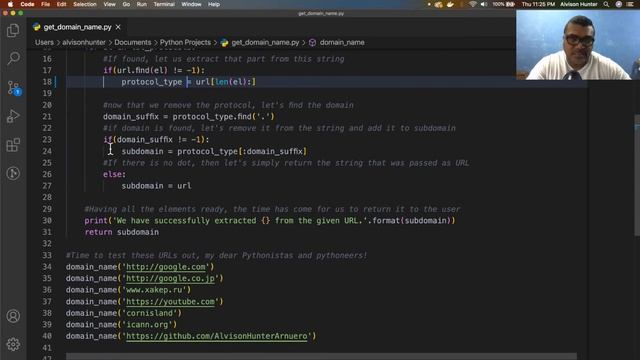Select the get_domain_name.py editor tab
The height and width of the screenshot is (360, 640).
[x=77, y=27]
